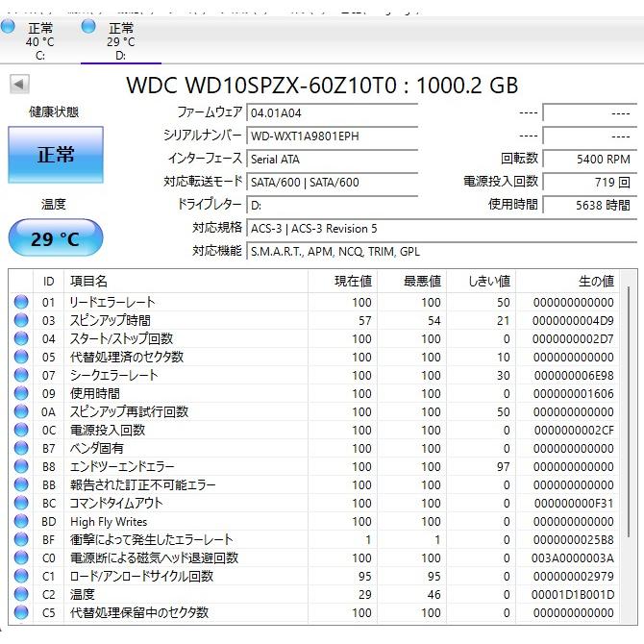Click the 現在値 column header
This screenshot has height=644, width=644.
342,282
